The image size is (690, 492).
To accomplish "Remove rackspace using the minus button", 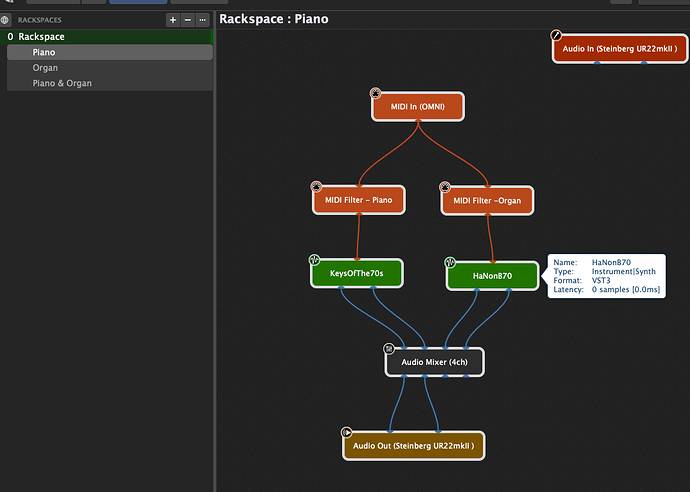I will click(188, 19).
